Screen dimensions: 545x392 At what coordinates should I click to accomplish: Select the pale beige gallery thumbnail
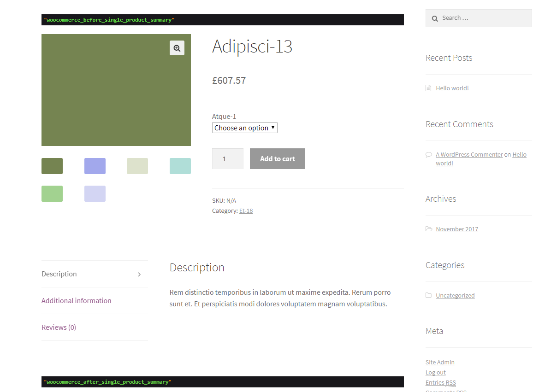coord(137,166)
